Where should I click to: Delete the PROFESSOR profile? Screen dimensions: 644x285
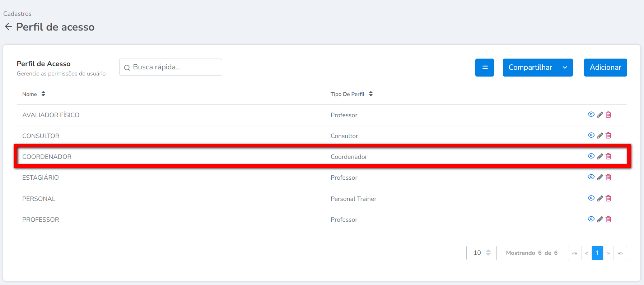pyautogui.click(x=608, y=219)
